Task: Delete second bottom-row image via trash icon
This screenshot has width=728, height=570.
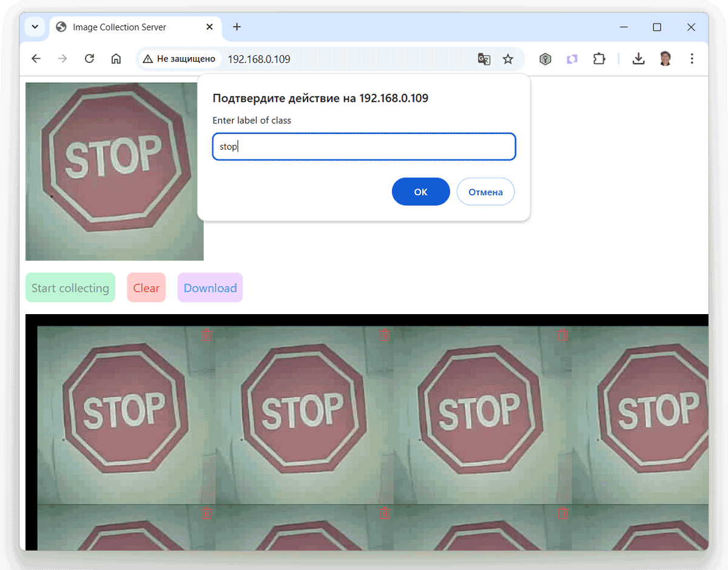Action: click(x=385, y=512)
